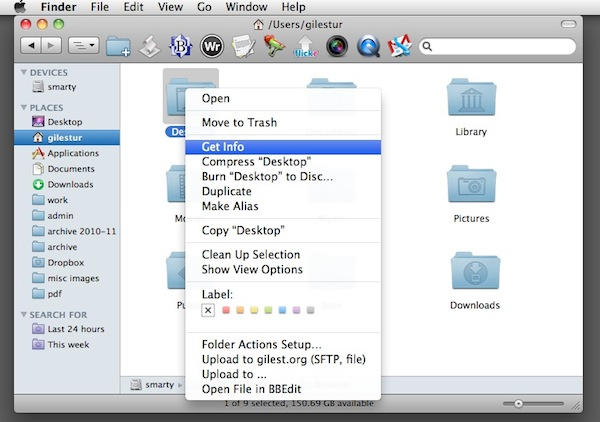This screenshot has width=600, height=422.
Task: Remove the label with the X box
Action: [x=208, y=311]
